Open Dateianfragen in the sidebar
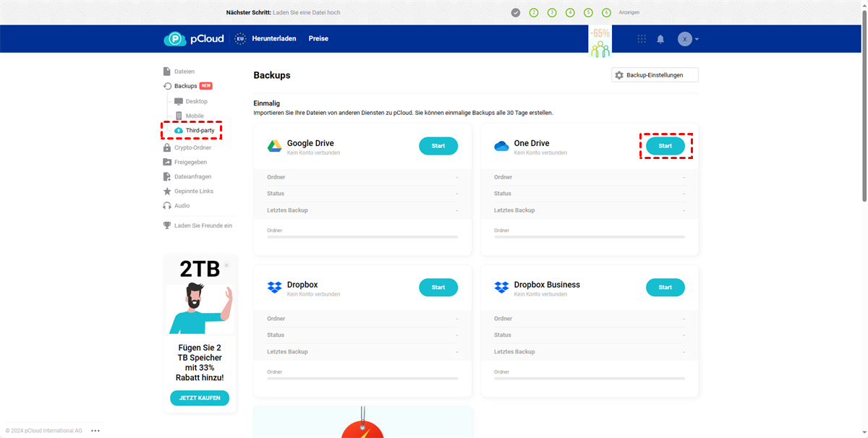 coord(187,176)
